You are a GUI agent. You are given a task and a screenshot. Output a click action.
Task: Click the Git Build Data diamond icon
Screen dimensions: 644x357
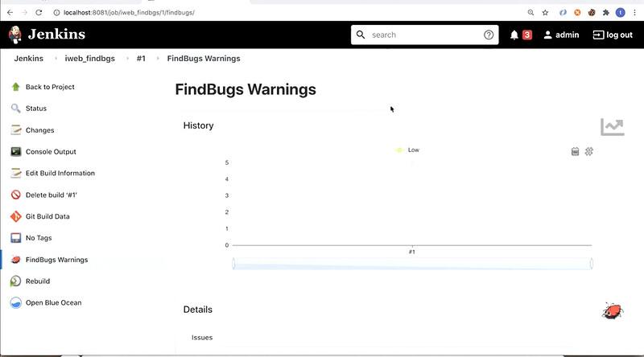pos(15,216)
